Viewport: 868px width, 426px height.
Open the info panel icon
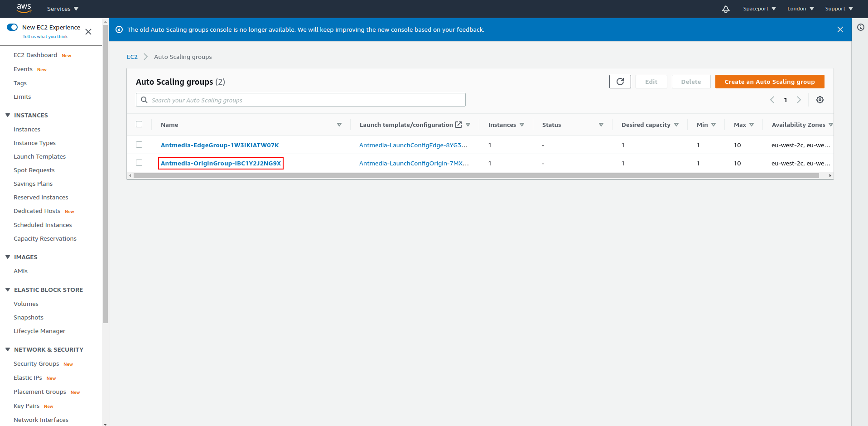coord(861,27)
